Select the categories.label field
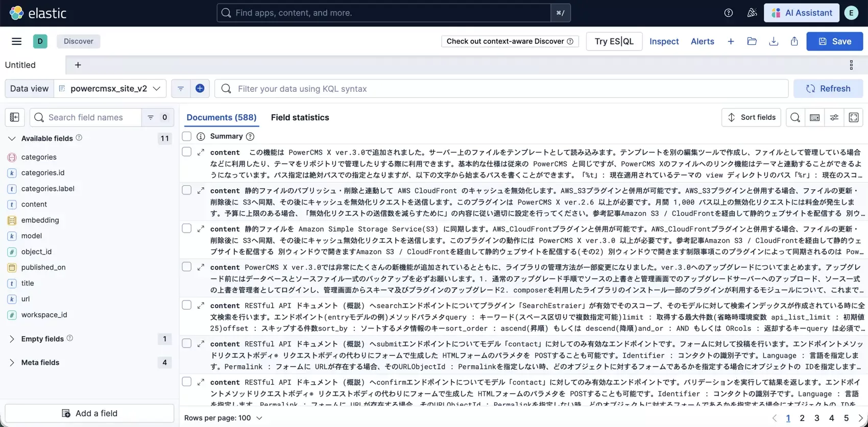 (47, 188)
